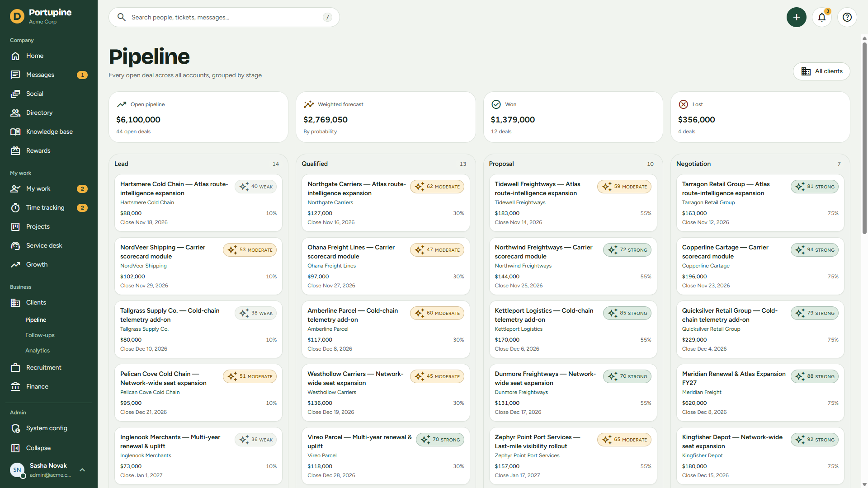Viewport: 868px width, 488px height.
Task: Click the Lost $356,000 value
Action: 696,120
